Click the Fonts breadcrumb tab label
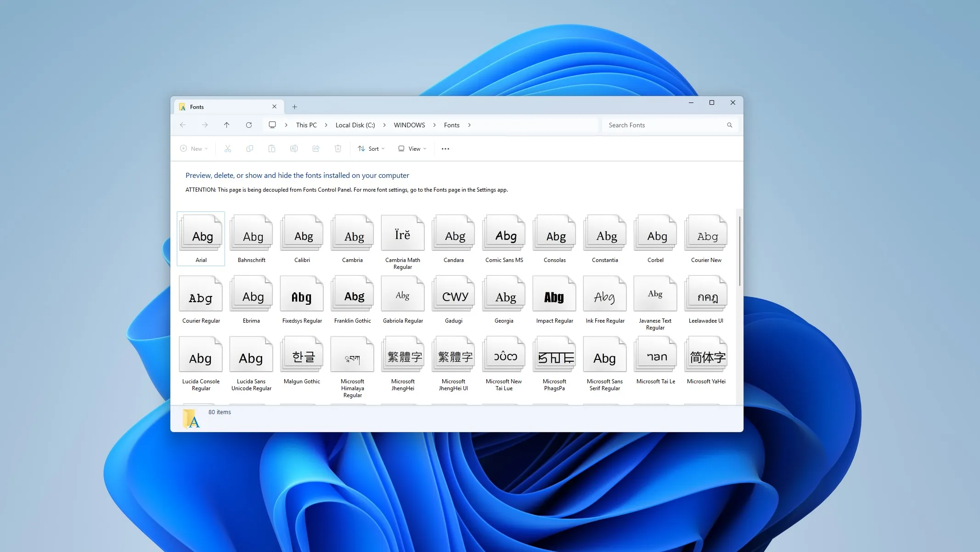980x552 pixels. pos(451,125)
